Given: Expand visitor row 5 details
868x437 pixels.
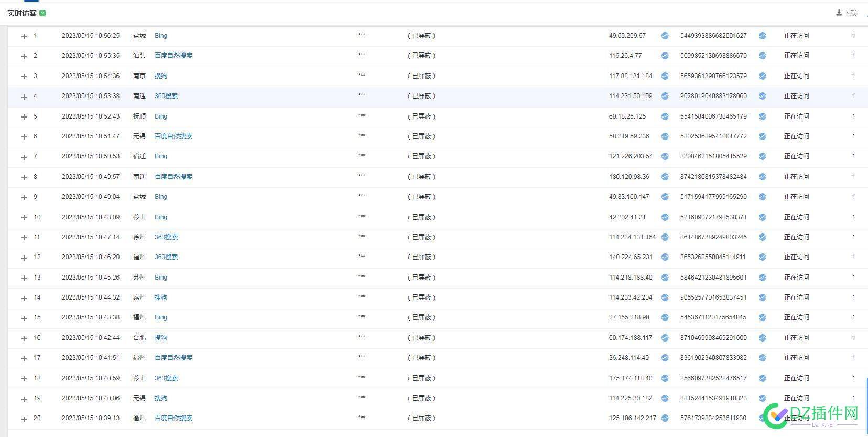Looking at the screenshot, I should (x=24, y=117).
